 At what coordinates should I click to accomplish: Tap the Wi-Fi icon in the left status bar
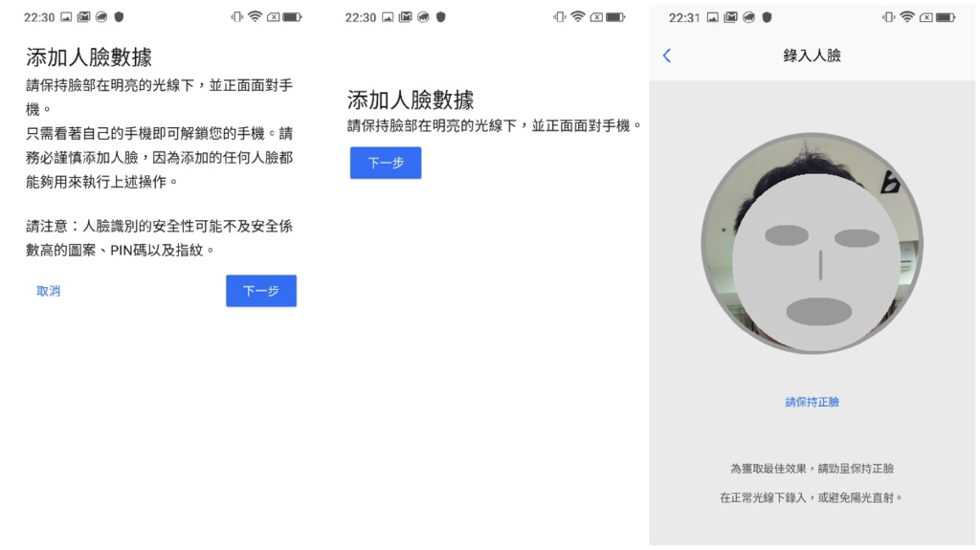coord(255,17)
